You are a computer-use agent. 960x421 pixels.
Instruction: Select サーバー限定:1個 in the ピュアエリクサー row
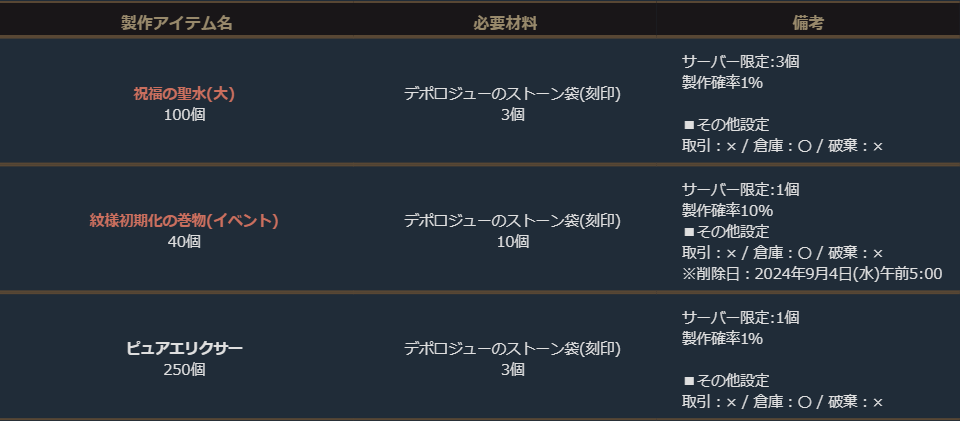pyautogui.click(x=740, y=317)
